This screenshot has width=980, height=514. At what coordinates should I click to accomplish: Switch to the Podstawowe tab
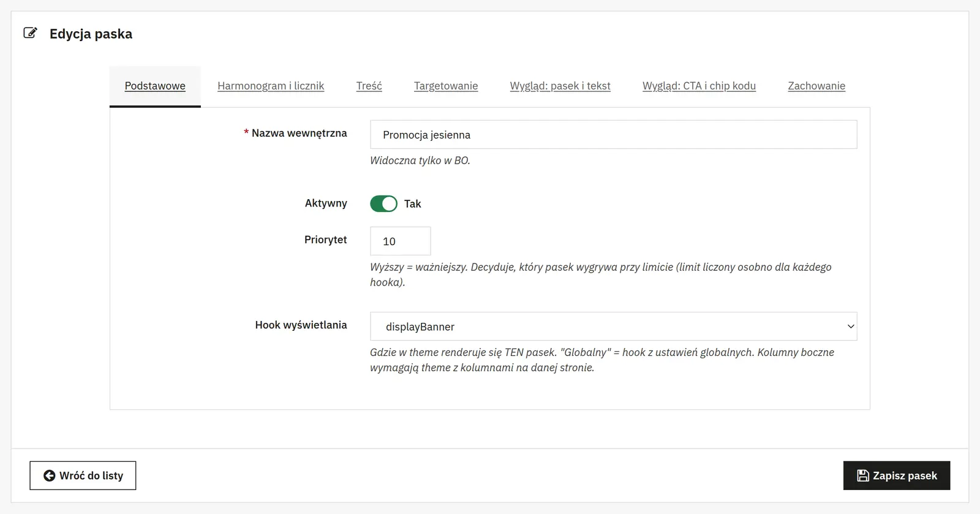[x=155, y=86]
